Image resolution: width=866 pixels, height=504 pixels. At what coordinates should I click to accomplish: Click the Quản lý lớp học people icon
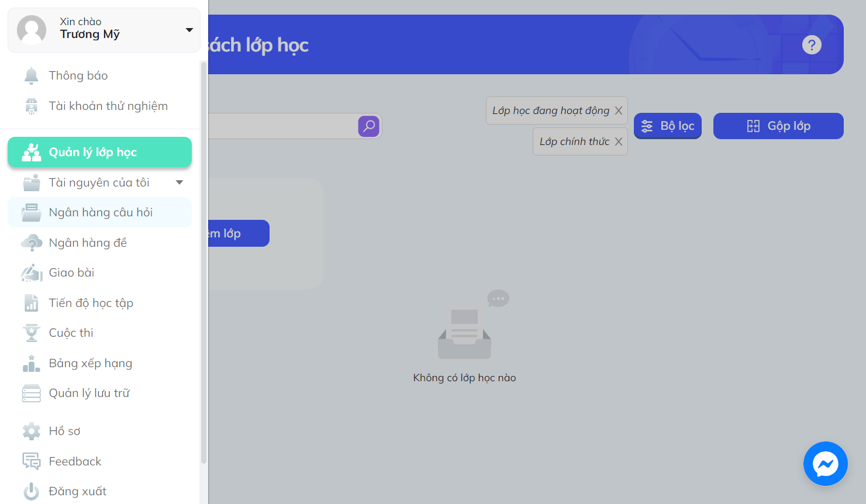click(x=32, y=152)
